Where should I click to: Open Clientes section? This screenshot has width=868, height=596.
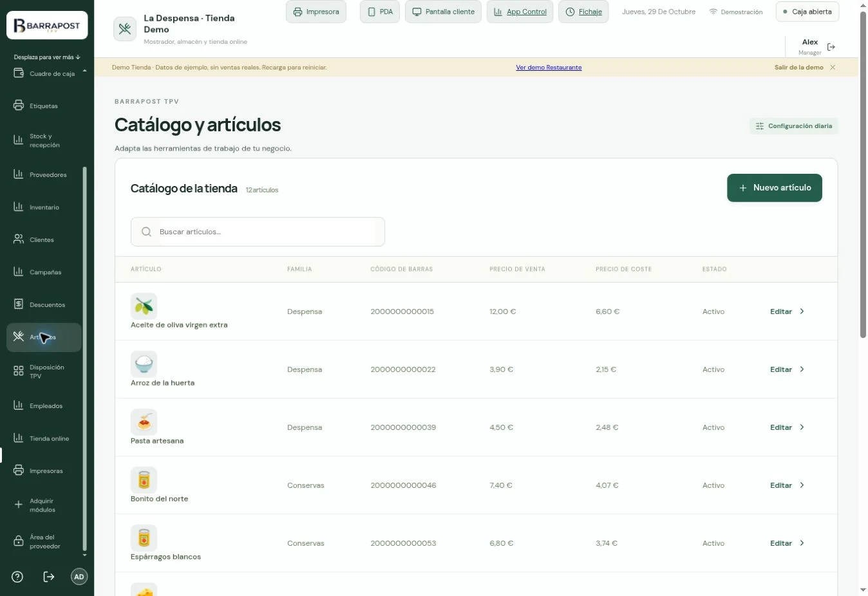click(44, 239)
